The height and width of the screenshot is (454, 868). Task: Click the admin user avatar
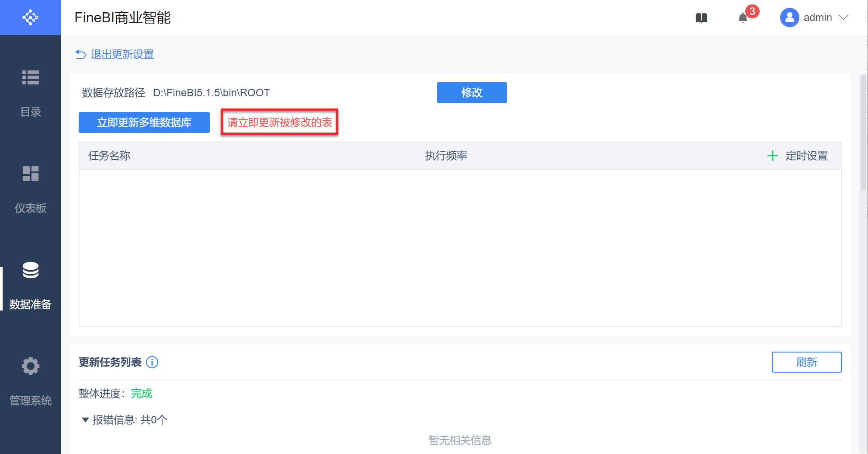pyautogui.click(x=789, y=17)
